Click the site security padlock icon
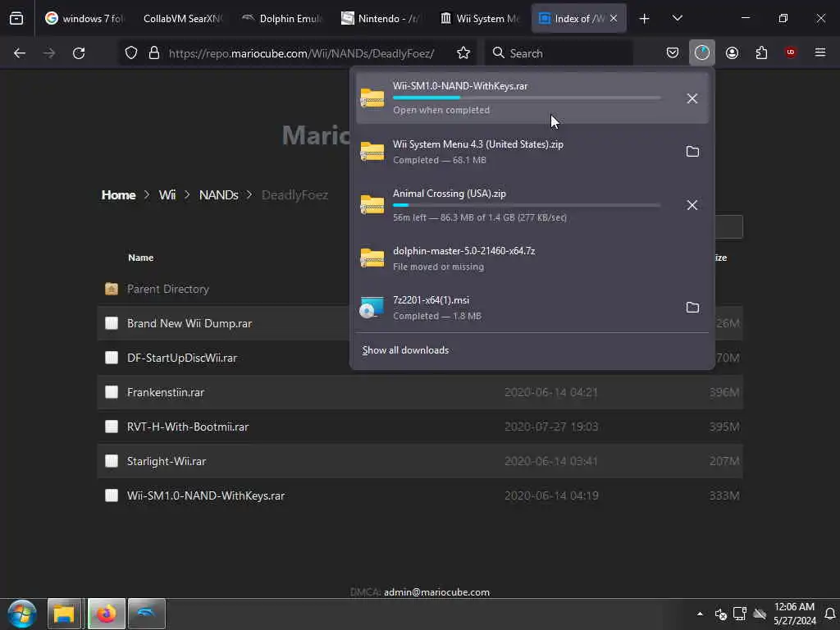840x630 pixels. (154, 53)
